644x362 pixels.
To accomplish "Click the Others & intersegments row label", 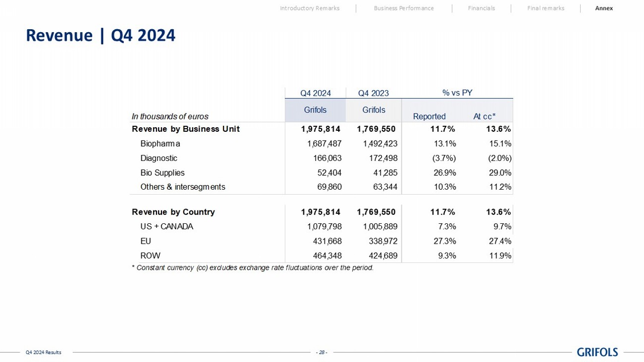I will click(x=183, y=187).
